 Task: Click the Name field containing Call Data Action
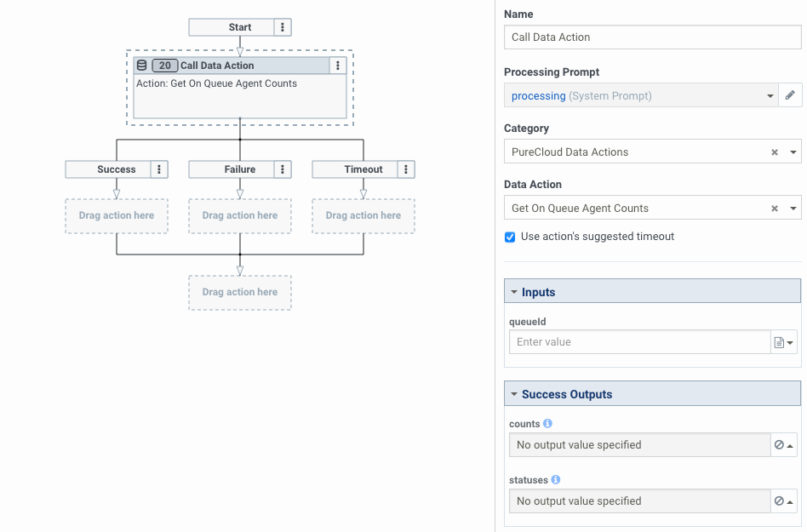pos(651,37)
